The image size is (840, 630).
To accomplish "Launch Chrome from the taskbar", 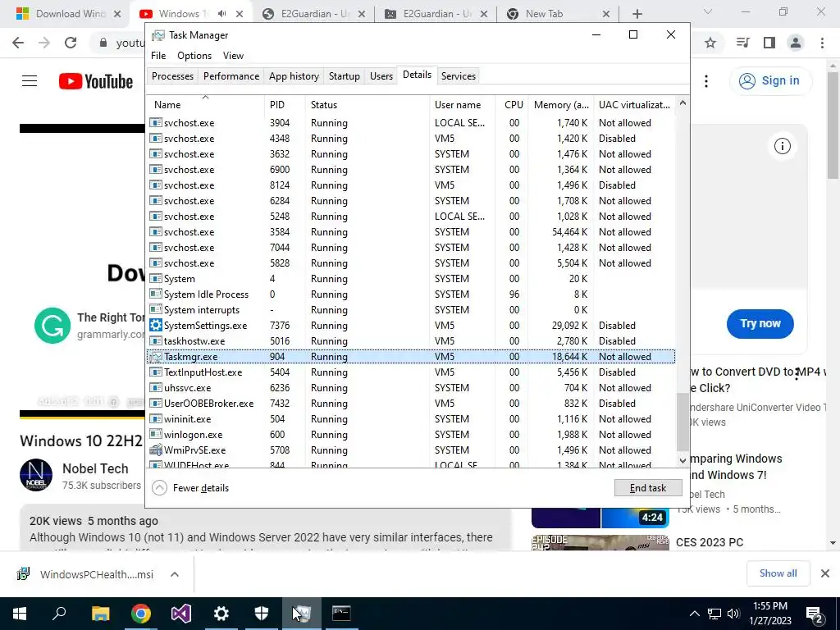I will point(141,614).
